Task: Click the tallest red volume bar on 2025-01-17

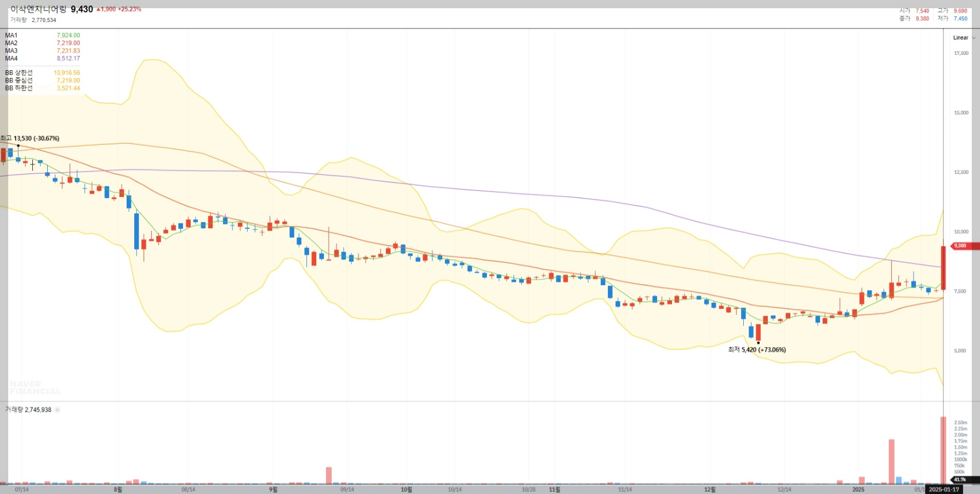Action: click(x=943, y=451)
